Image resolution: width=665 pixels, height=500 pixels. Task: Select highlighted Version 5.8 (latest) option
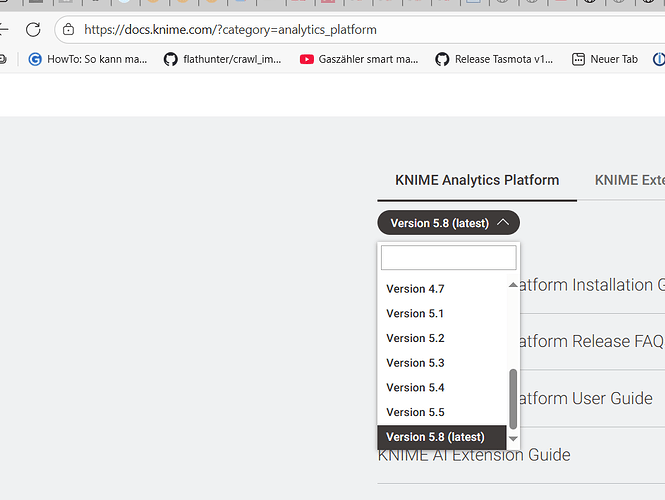435,437
